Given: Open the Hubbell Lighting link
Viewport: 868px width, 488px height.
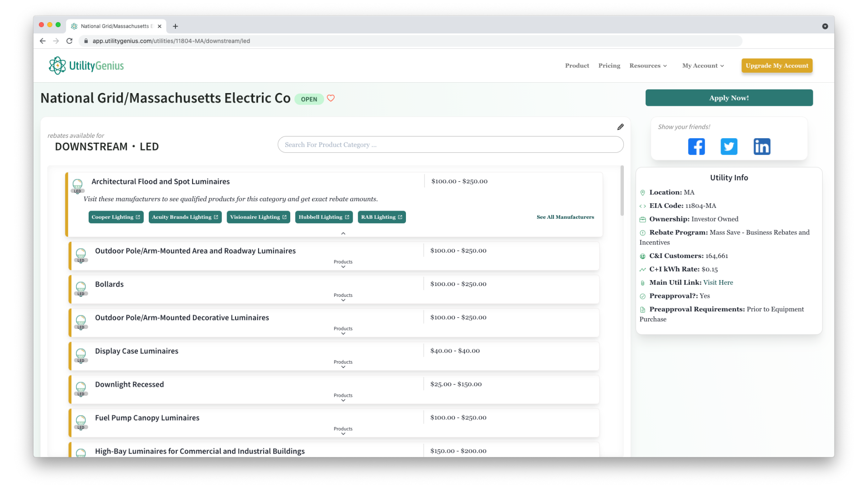Looking at the screenshot, I should (324, 217).
